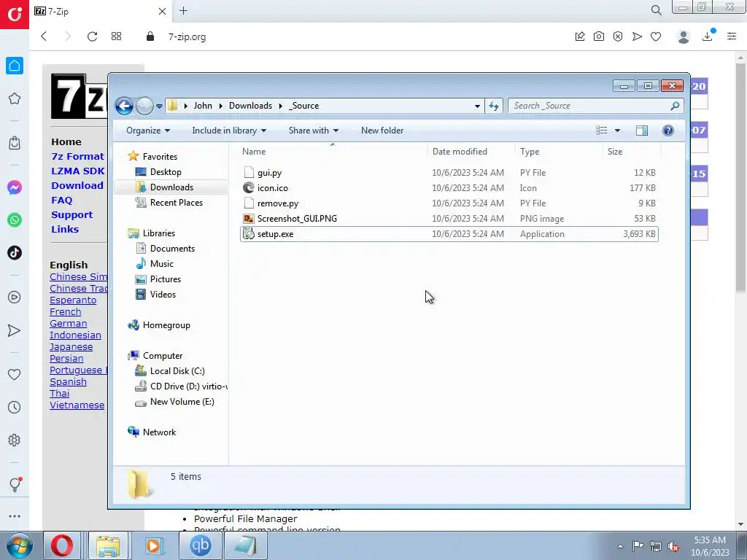Open shopping bag icon in Opera sidebar
The image size is (747, 560).
click(x=15, y=142)
